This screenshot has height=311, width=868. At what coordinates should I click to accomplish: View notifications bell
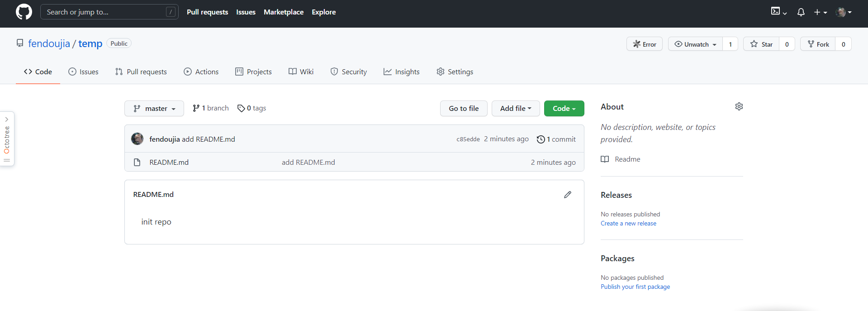pos(801,12)
